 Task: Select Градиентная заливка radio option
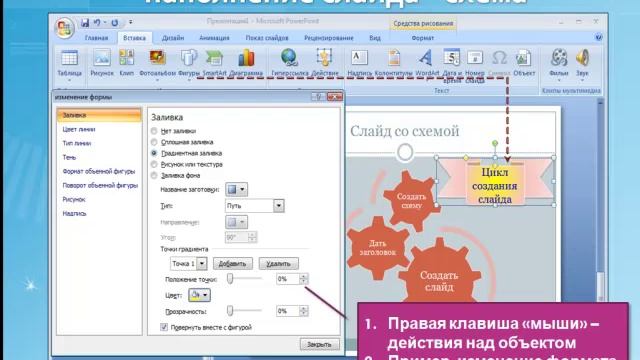pyautogui.click(x=154, y=153)
